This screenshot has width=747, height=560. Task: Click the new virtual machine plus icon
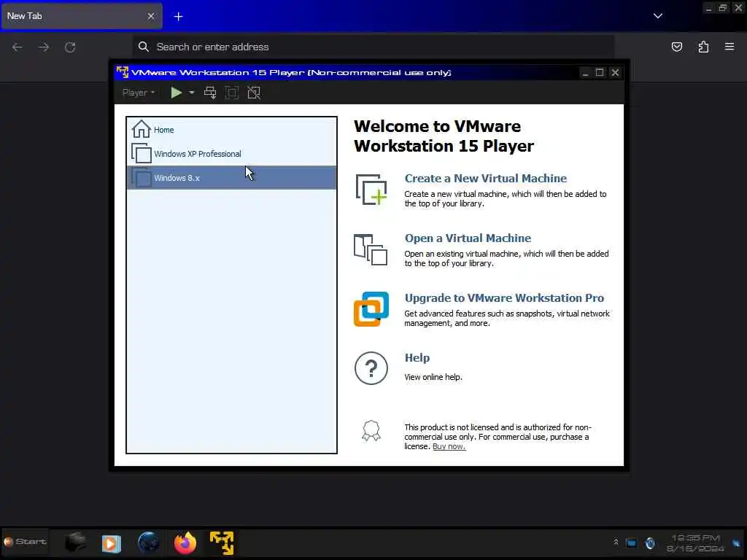[x=371, y=190]
